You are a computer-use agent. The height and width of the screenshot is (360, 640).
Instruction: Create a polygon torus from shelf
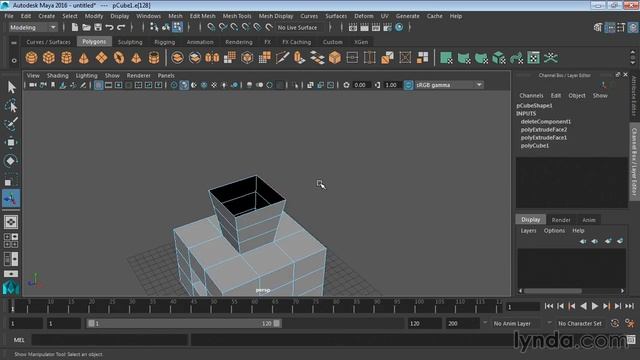coord(119,58)
